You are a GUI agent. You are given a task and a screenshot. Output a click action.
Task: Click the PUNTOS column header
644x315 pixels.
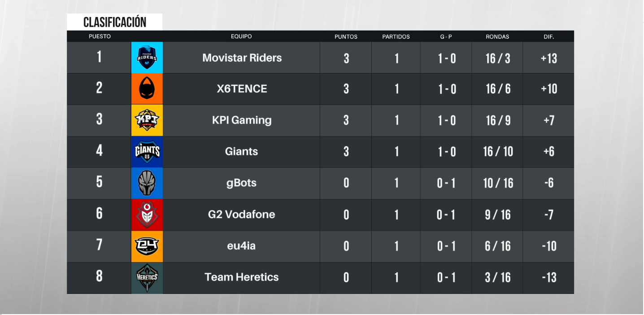[346, 37]
